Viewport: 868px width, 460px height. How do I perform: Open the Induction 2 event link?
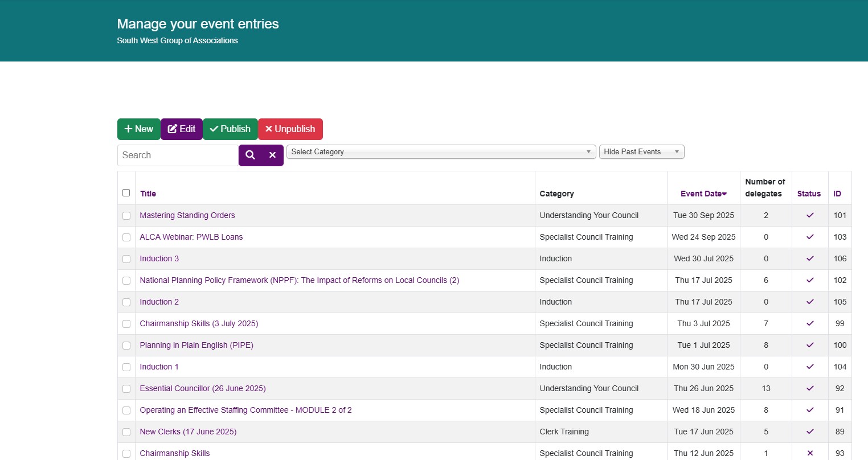click(159, 302)
